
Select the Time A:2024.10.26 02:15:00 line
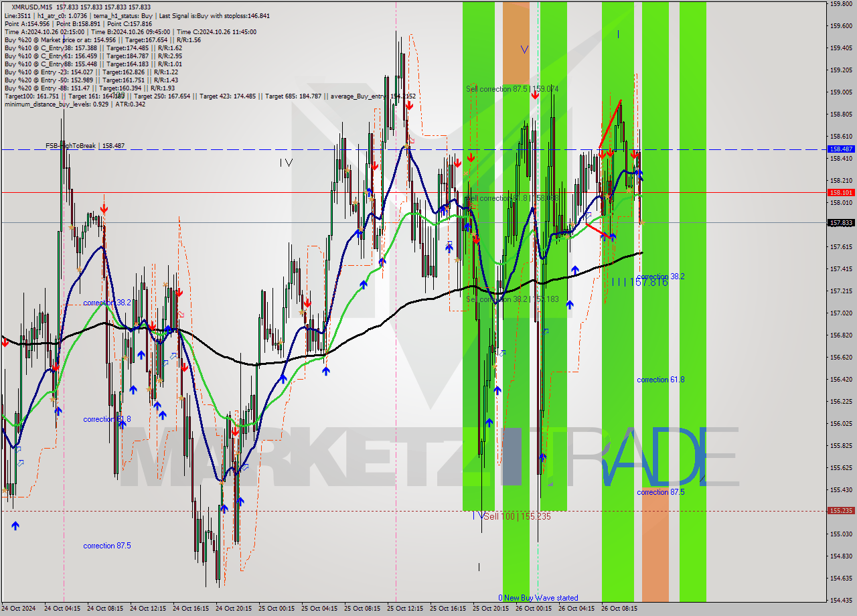(130, 31)
